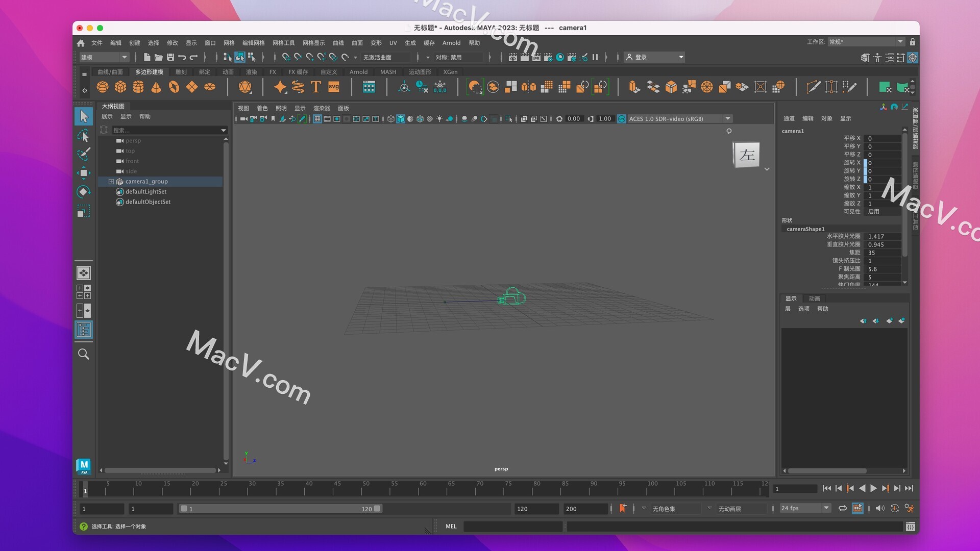Open the ACES color space dropdown
This screenshot has height=551, width=980.
point(679,119)
